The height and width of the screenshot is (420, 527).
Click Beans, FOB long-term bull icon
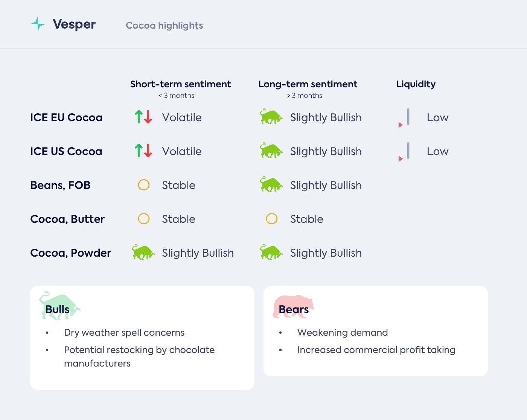click(271, 184)
